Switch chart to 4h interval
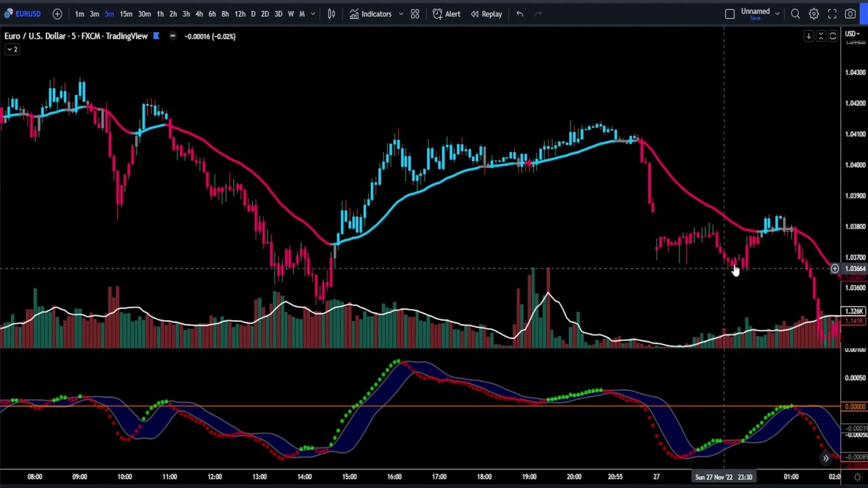The height and width of the screenshot is (488, 868). click(199, 14)
